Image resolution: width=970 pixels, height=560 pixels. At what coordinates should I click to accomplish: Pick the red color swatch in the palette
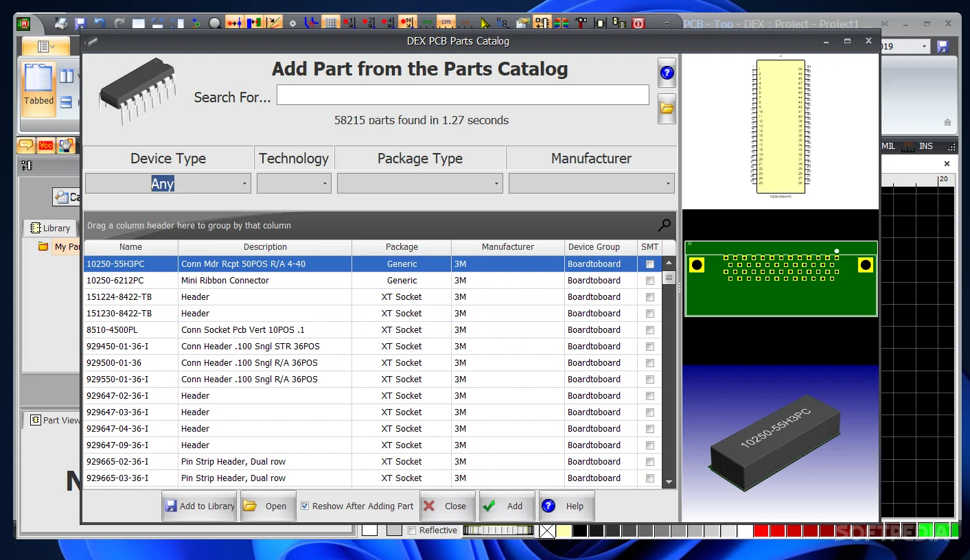click(x=761, y=530)
